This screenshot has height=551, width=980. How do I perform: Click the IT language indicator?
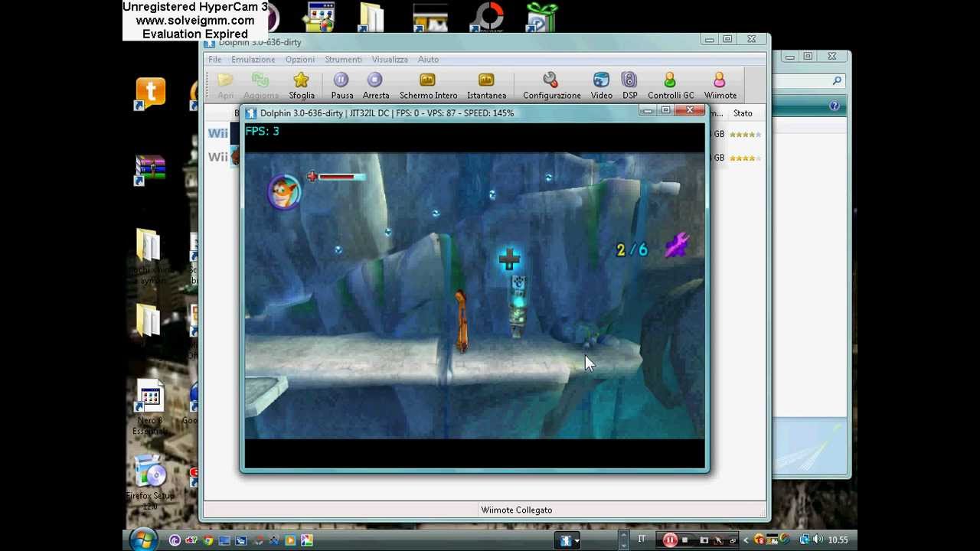tap(642, 540)
